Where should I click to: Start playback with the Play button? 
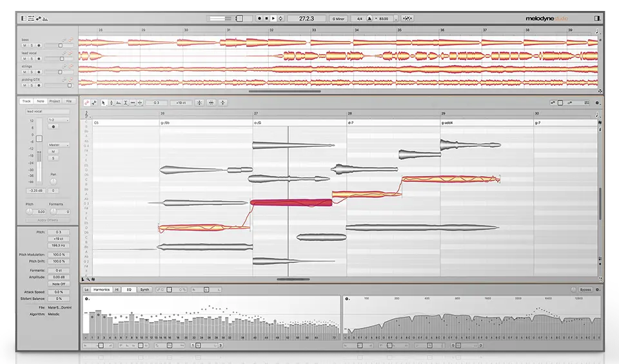click(273, 18)
